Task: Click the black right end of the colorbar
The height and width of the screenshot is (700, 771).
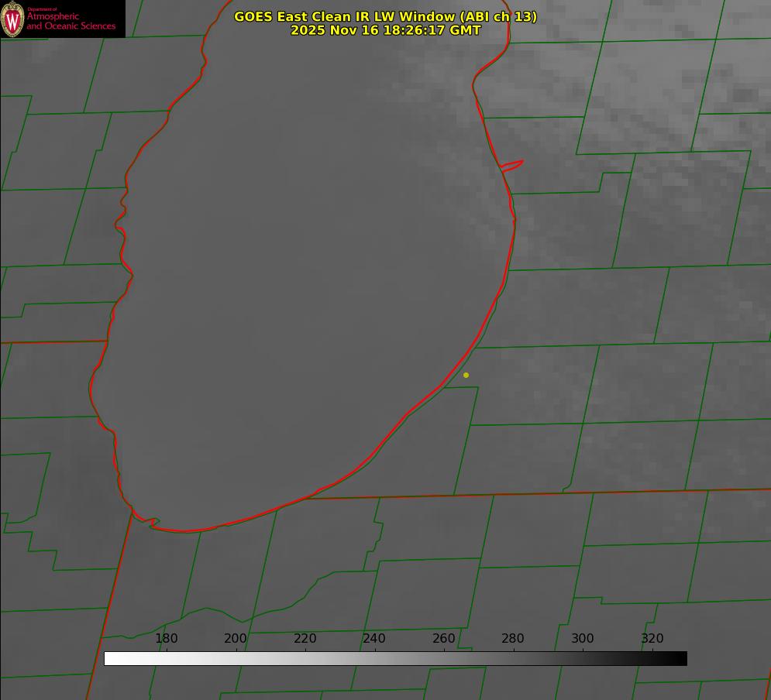Action: 681,658
